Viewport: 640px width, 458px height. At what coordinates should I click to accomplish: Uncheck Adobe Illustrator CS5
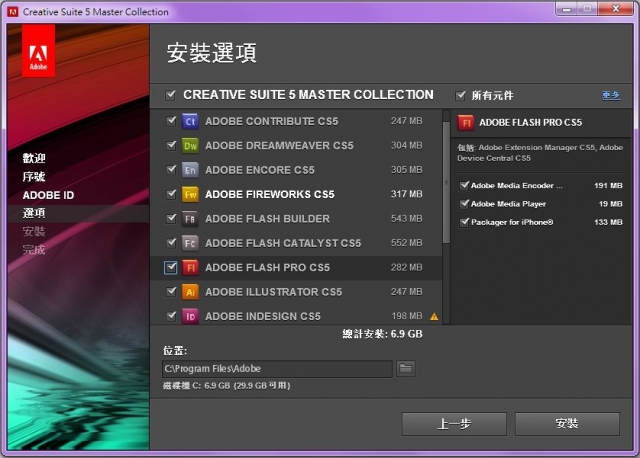pyautogui.click(x=171, y=291)
